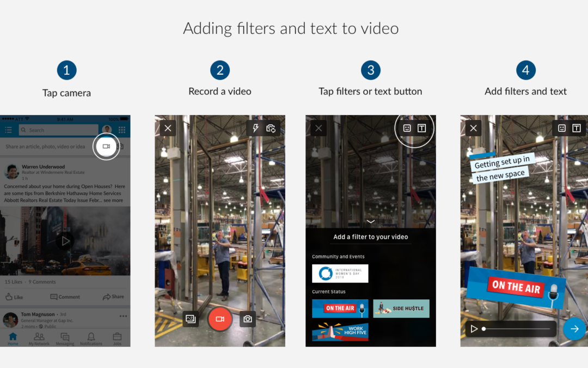The width and height of the screenshot is (588, 368).
Task: Open the apps grid icon in header
Action: (x=122, y=130)
